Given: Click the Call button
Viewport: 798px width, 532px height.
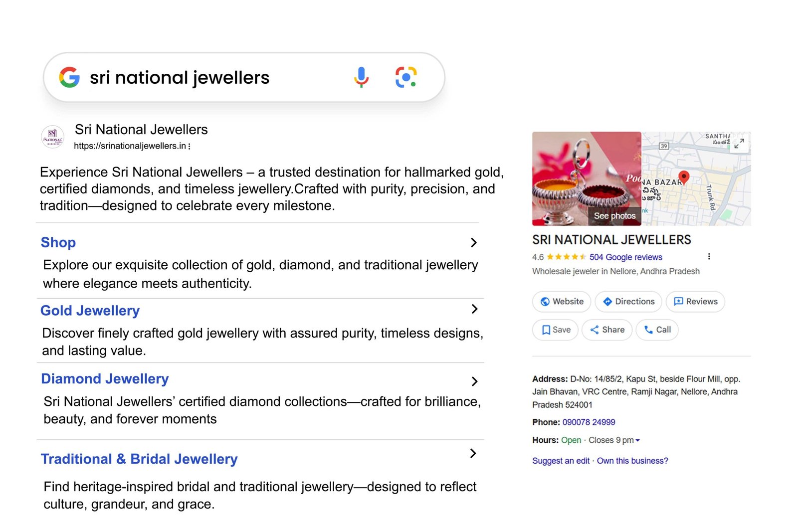Looking at the screenshot, I should tap(657, 330).
